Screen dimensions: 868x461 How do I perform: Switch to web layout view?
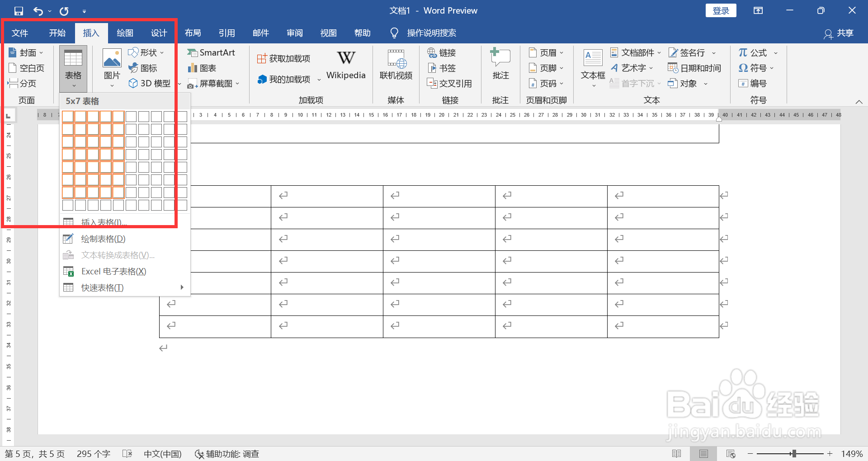(731, 454)
